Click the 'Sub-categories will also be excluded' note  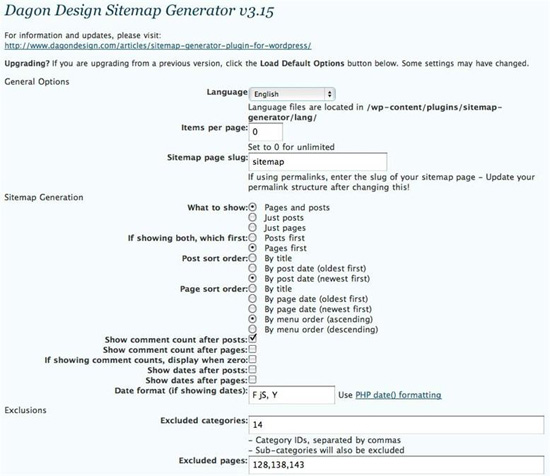pos(326,450)
